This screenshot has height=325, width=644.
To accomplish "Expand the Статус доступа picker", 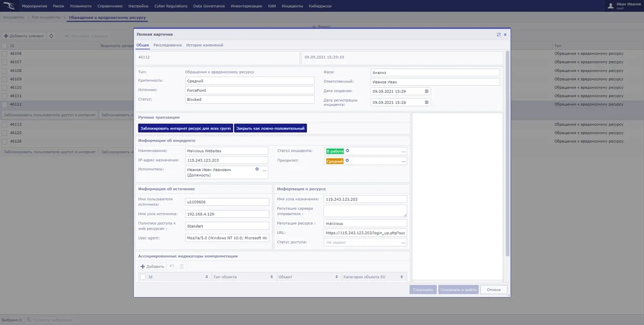I will 403,243.
